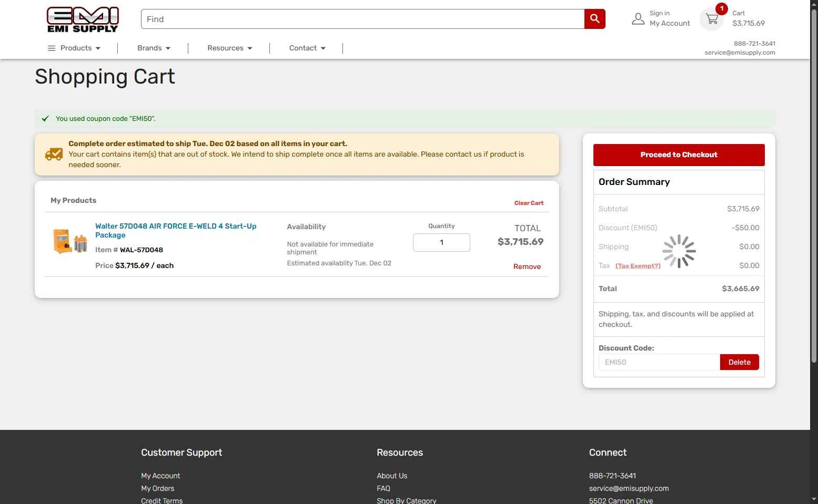Open the Walter 57D048 AIR FORCE product link
The height and width of the screenshot is (504, 818).
click(x=176, y=230)
